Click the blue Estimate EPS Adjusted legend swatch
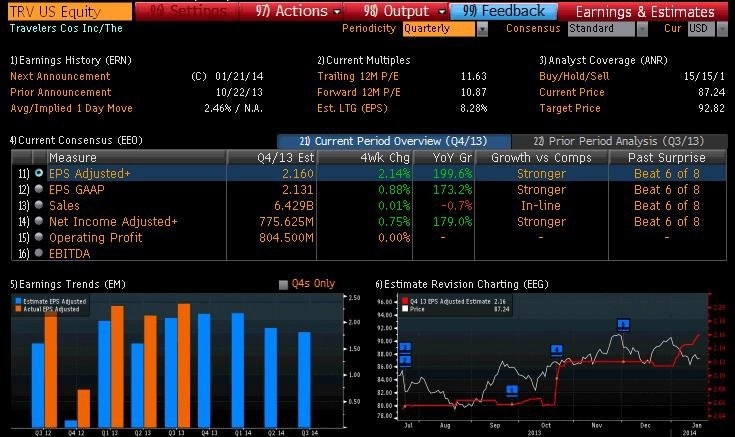The width and height of the screenshot is (735, 437). [18, 301]
